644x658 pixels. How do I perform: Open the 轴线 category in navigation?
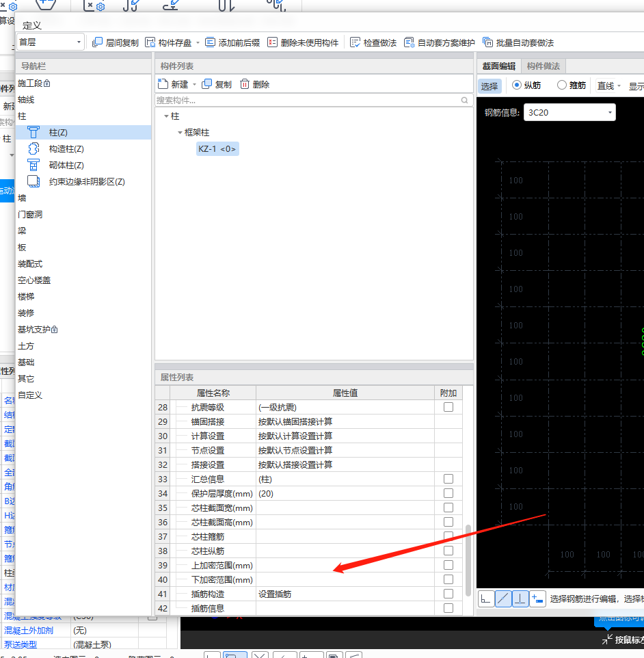click(26, 99)
